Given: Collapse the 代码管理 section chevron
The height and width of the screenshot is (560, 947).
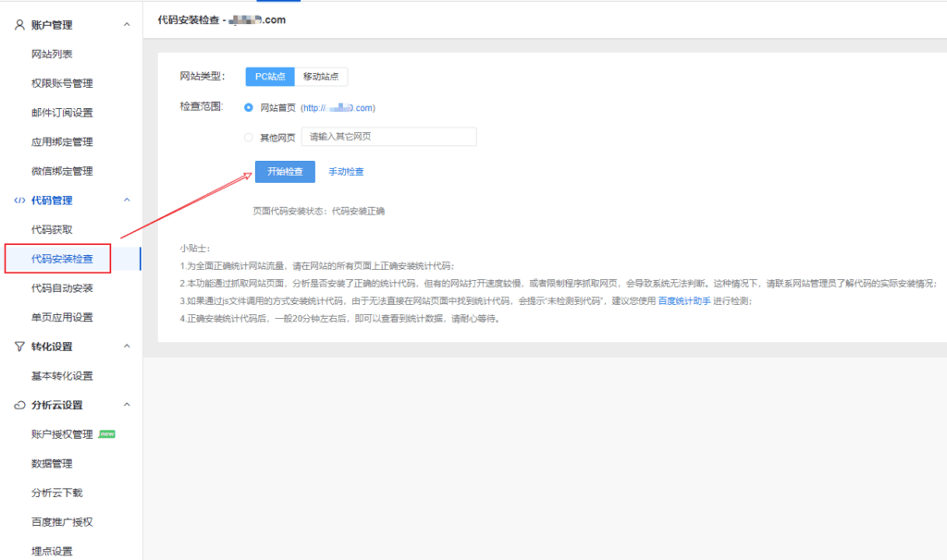Looking at the screenshot, I should click(127, 200).
